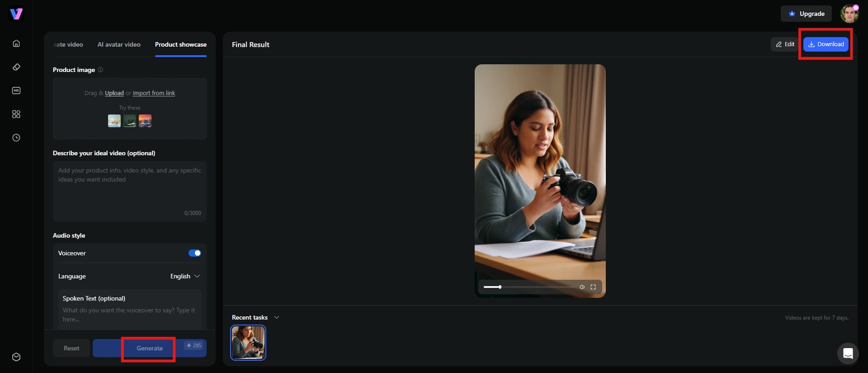This screenshot has width=868, height=373.
Task: Choose the third sample product image
Action: coord(145,121)
